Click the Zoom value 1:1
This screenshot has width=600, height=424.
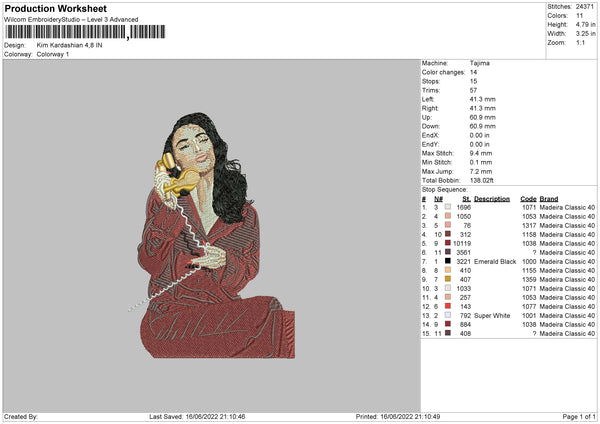(580, 42)
